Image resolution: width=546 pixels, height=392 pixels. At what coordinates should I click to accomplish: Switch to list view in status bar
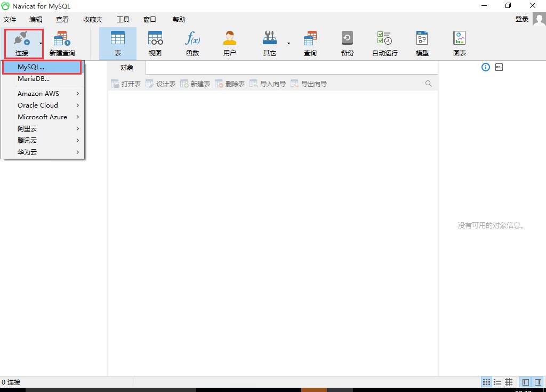click(497, 382)
